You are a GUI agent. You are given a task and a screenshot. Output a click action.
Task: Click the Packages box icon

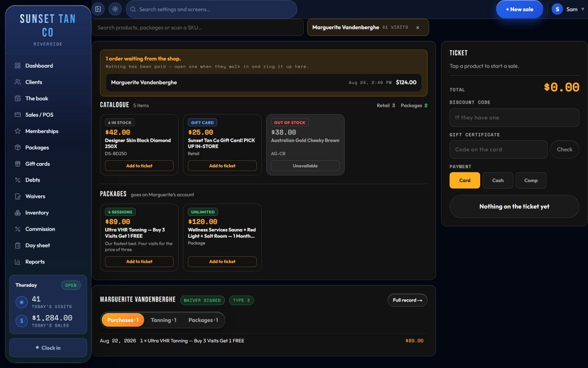[17, 147]
